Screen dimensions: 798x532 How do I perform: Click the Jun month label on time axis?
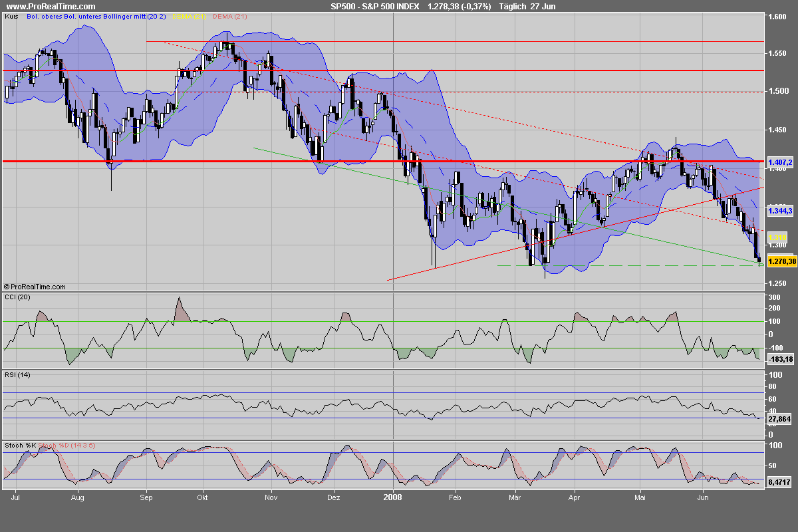(x=703, y=496)
